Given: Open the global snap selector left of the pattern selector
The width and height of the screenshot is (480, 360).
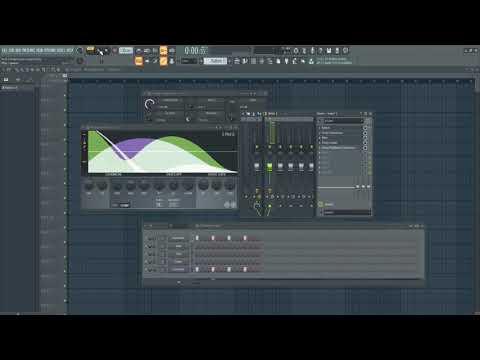Looking at the screenshot, I should [x=190, y=61].
